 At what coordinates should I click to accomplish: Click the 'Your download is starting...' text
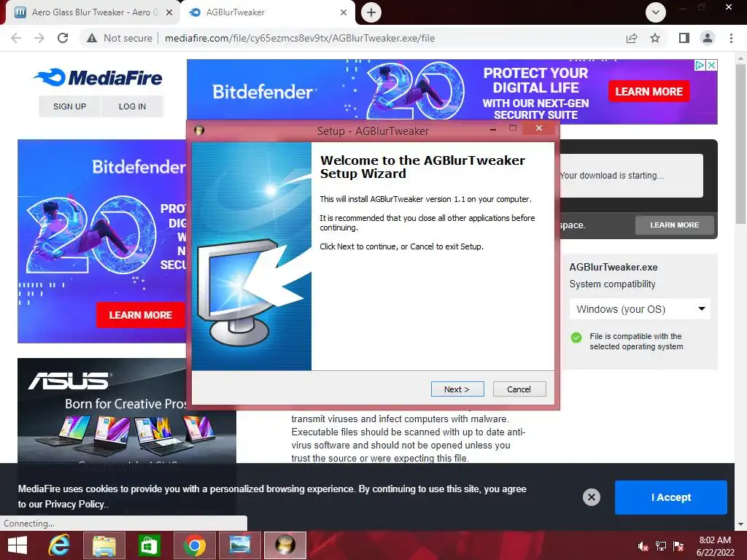coord(612,175)
